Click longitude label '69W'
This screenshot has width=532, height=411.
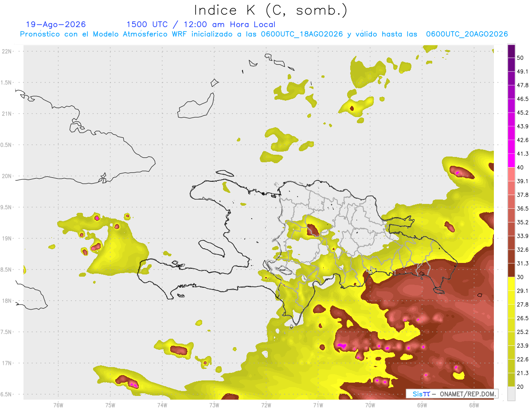pos(422,405)
